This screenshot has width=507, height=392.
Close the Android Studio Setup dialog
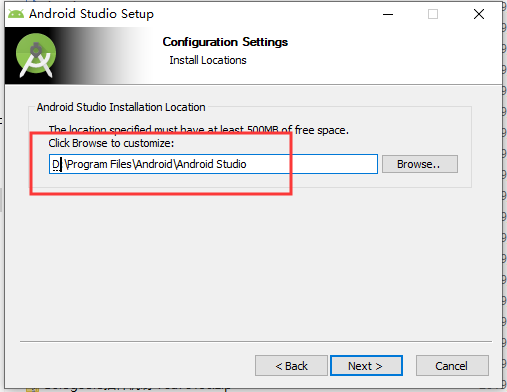click(479, 14)
